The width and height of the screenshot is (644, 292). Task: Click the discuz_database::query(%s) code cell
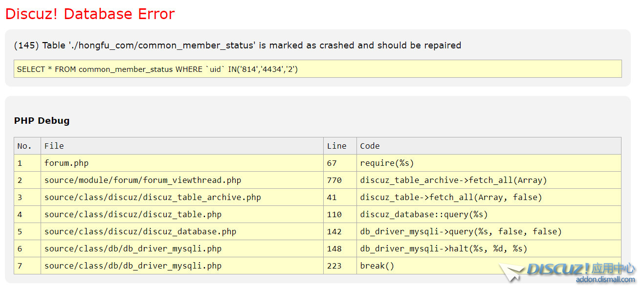(423, 214)
